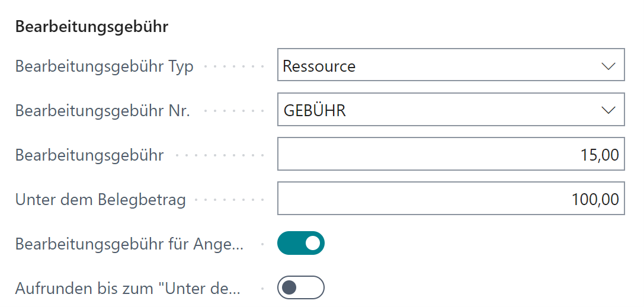Click the Unter dem Belegbetrag label
The height and width of the screenshot is (307, 644).
101,200
